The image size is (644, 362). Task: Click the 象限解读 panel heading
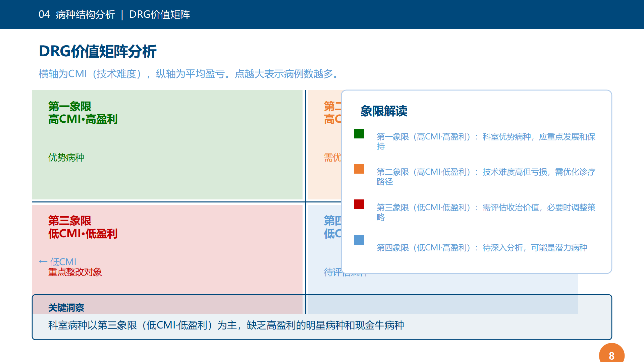tap(384, 111)
